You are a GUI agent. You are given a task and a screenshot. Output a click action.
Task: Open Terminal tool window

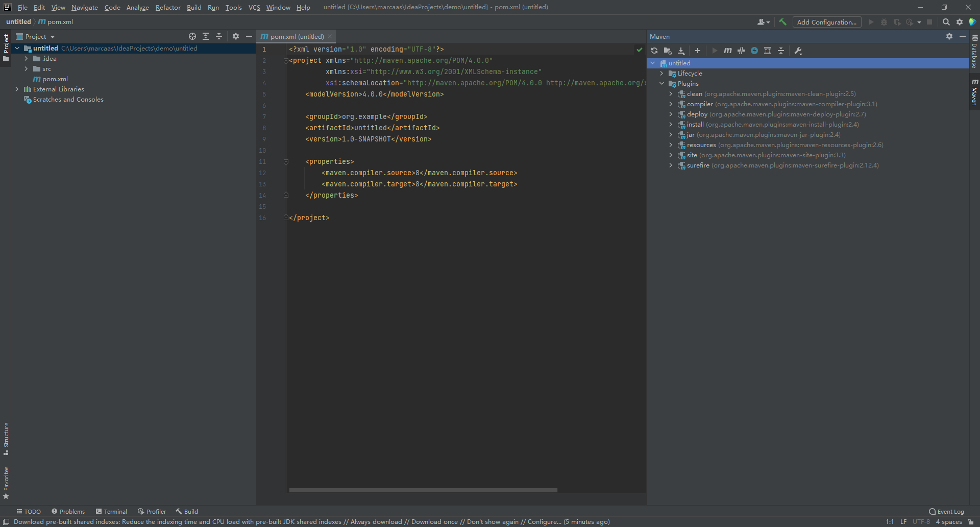click(x=111, y=511)
